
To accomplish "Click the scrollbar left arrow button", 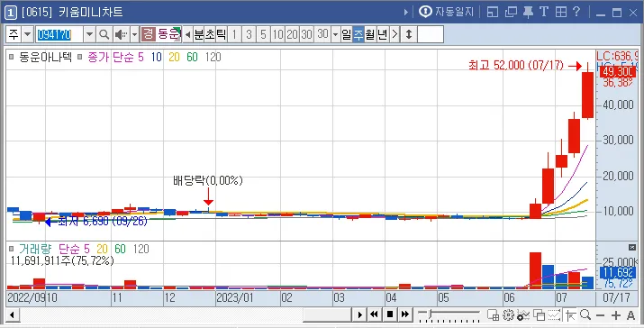I will [x=12, y=315].
